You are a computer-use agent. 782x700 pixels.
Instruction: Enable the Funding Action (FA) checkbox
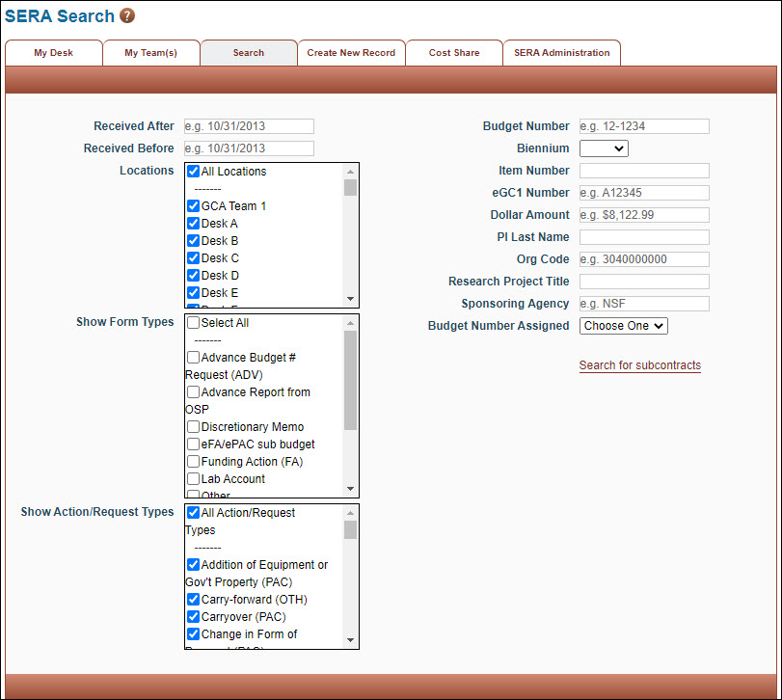(194, 462)
